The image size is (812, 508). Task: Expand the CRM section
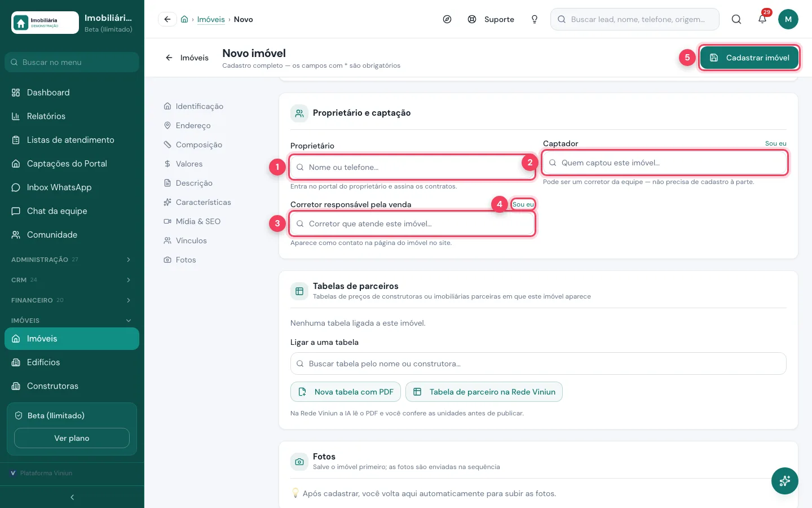coord(72,280)
